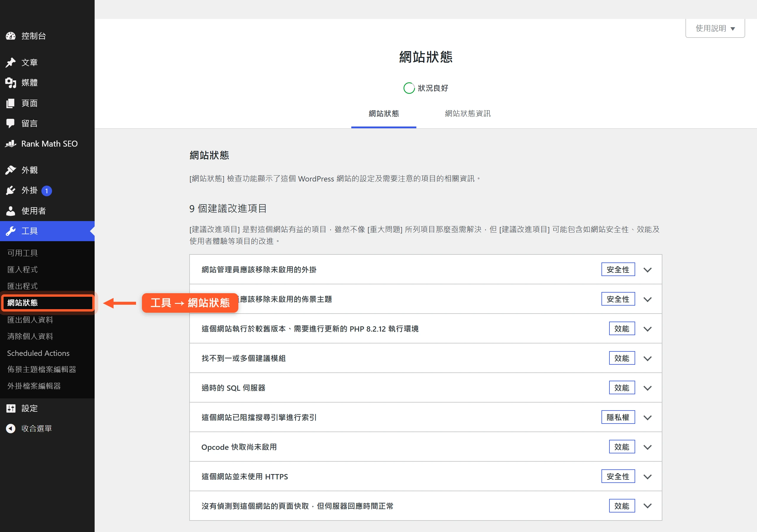Click the Rank Math SEO chart icon

11,144
